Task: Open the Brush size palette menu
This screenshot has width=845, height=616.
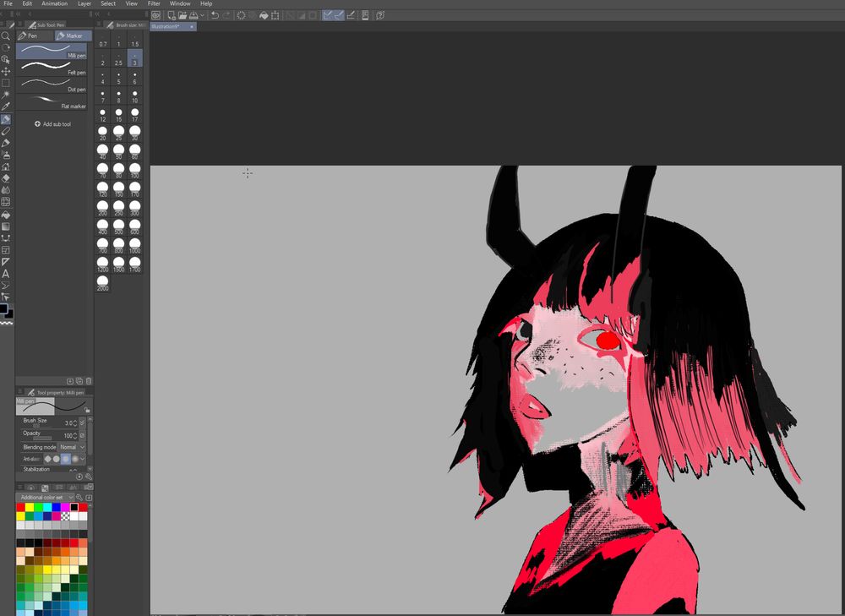Action: (99, 25)
